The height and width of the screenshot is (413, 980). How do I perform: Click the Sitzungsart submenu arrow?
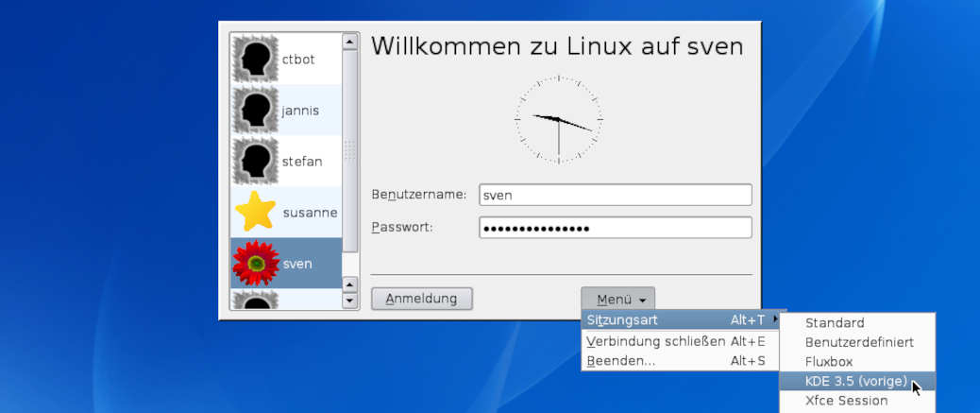coord(776,319)
